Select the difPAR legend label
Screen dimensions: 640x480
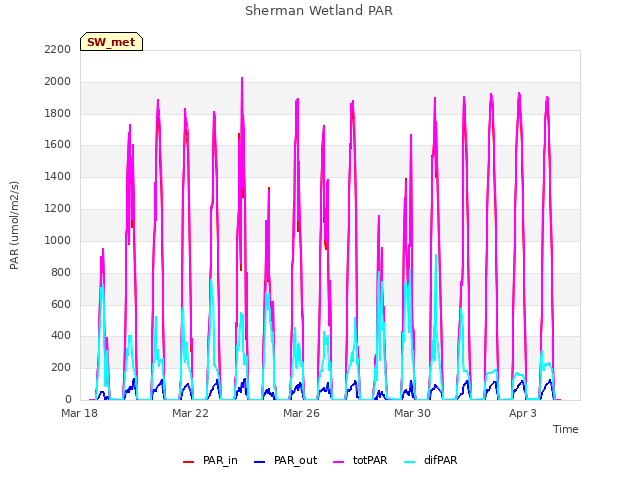click(x=440, y=460)
